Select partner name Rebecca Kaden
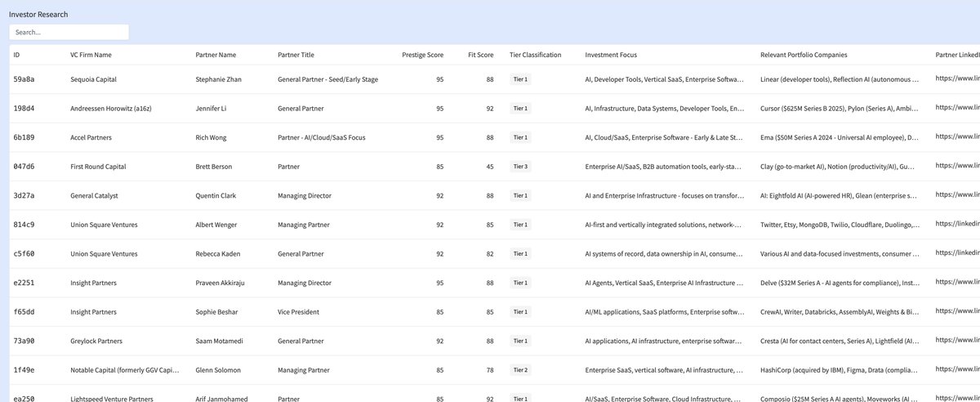Image resolution: width=980 pixels, height=402 pixels. (x=218, y=253)
